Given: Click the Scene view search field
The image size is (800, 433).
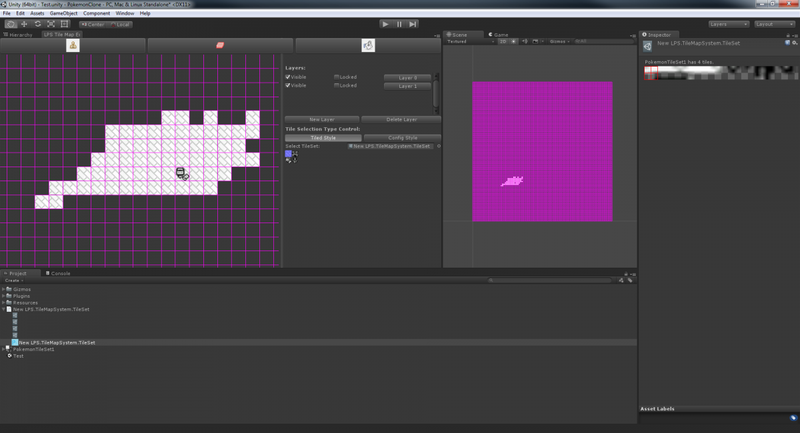Looking at the screenshot, I should tap(602, 41).
